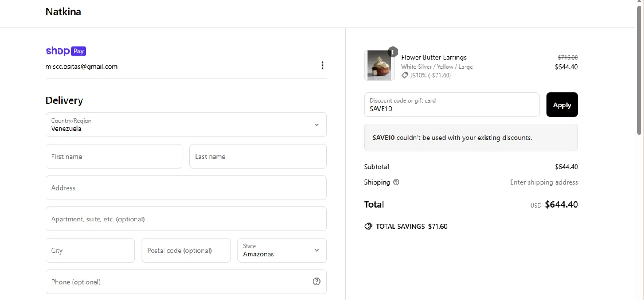The image size is (644, 300).
Task: Click the quantity badge on product image
Action: 392,52
